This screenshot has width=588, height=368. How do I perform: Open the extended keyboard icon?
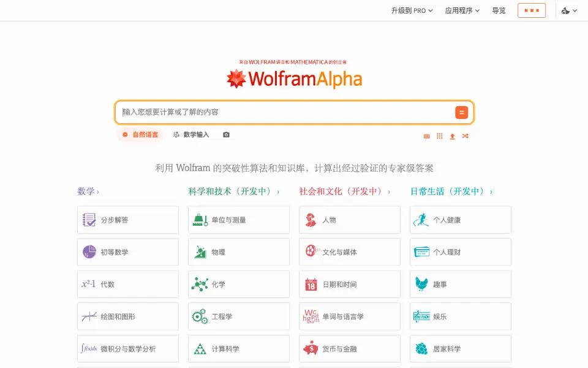[427, 136]
